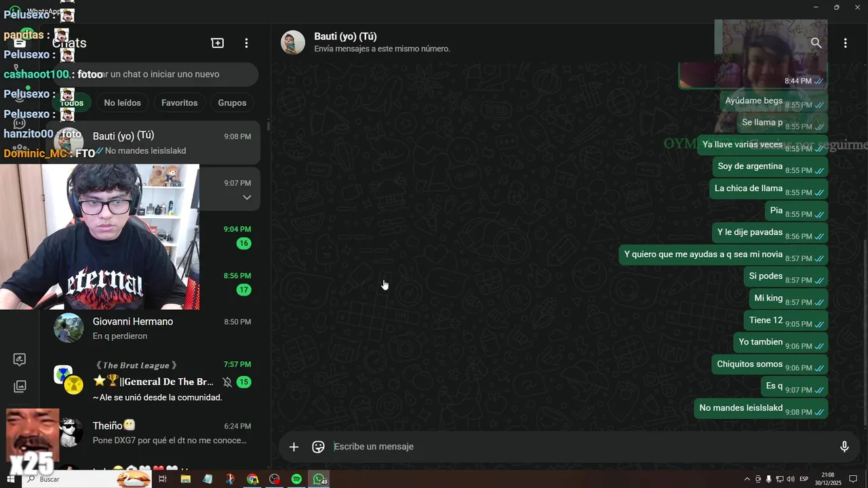
Task: Unmute indicator on The Brut League chat
Action: coord(227,382)
